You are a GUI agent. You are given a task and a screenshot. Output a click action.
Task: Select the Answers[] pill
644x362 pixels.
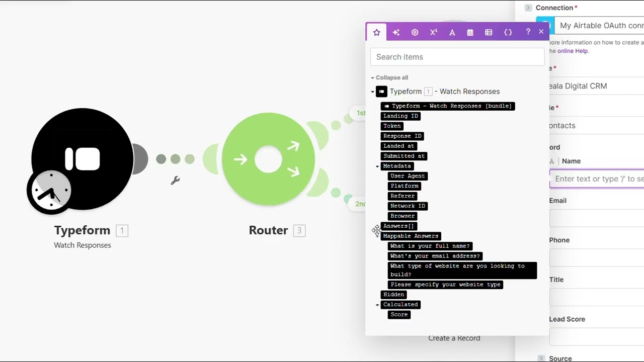[x=398, y=226]
